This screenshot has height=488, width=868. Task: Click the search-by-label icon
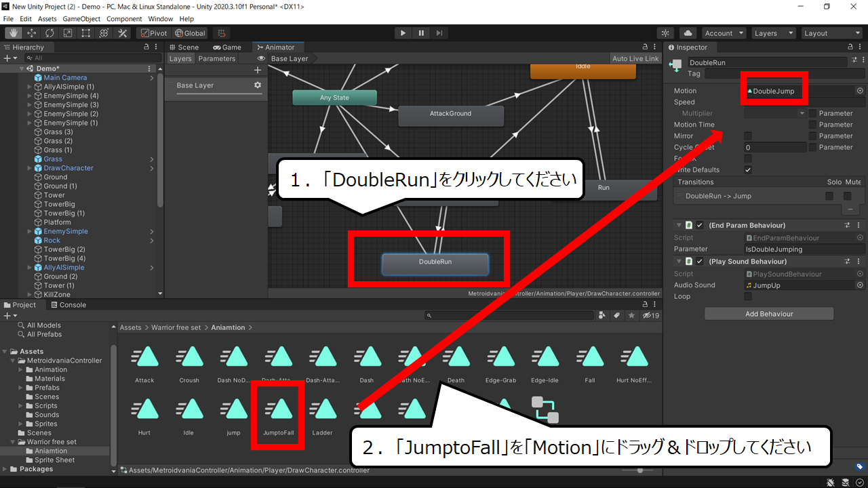(617, 315)
